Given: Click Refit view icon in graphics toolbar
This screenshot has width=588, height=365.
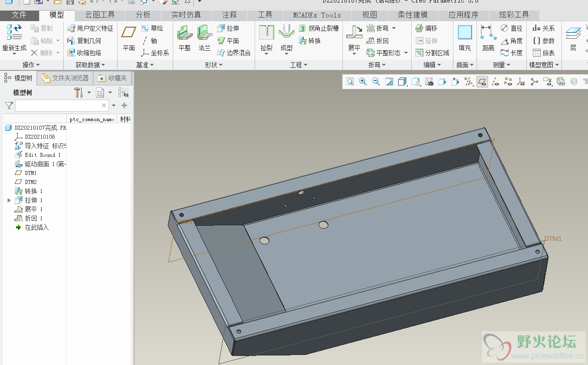Looking at the screenshot, I should pyautogui.click(x=349, y=81).
